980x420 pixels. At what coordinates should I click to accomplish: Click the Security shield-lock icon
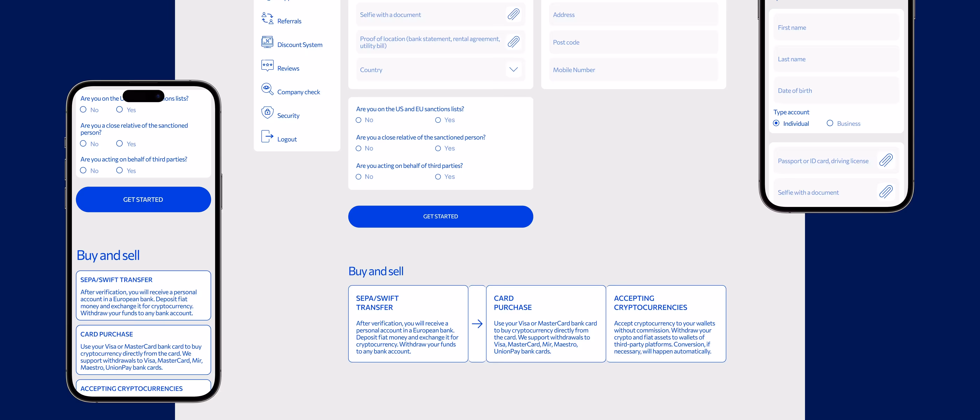pyautogui.click(x=267, y=113)
